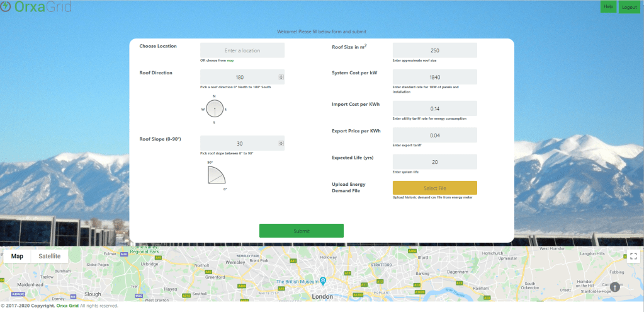Adjust the Roof Direction spinner arrows

click(281, 78)
